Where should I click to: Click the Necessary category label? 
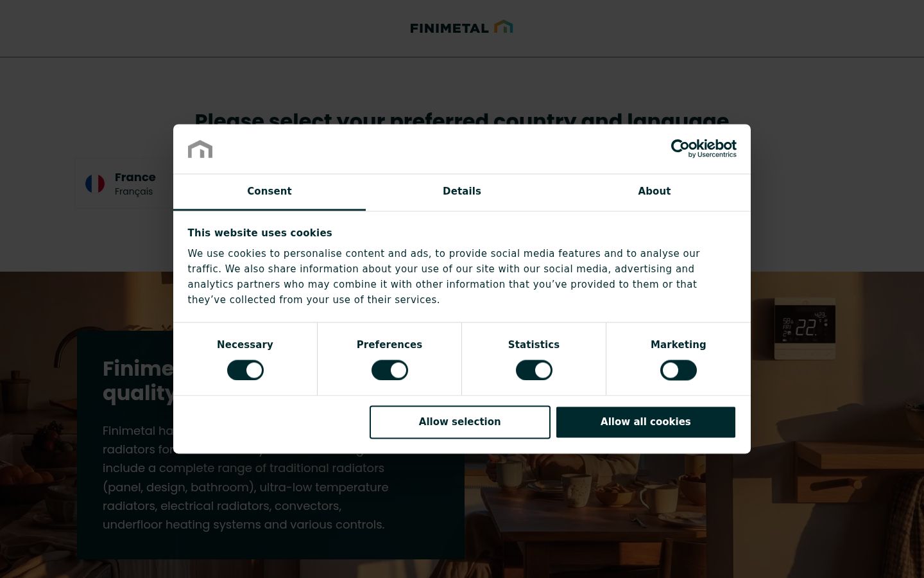[x=245, y=345]
